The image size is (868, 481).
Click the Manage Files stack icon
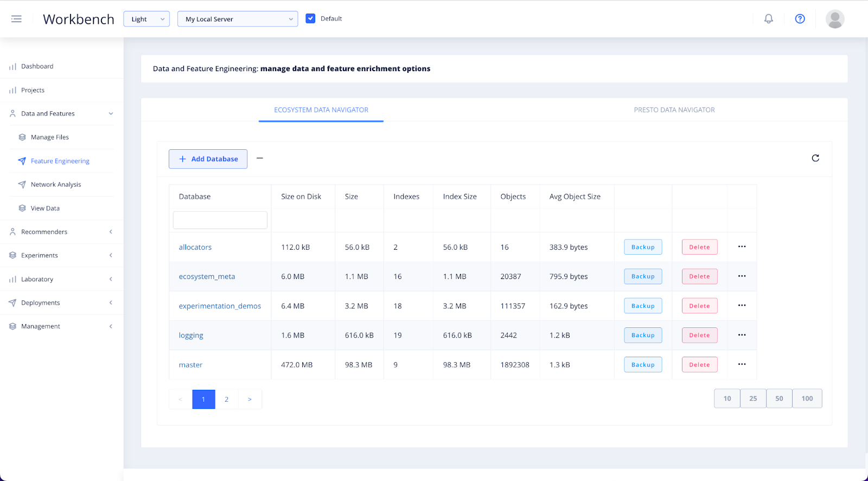click(x=22, y=137)
